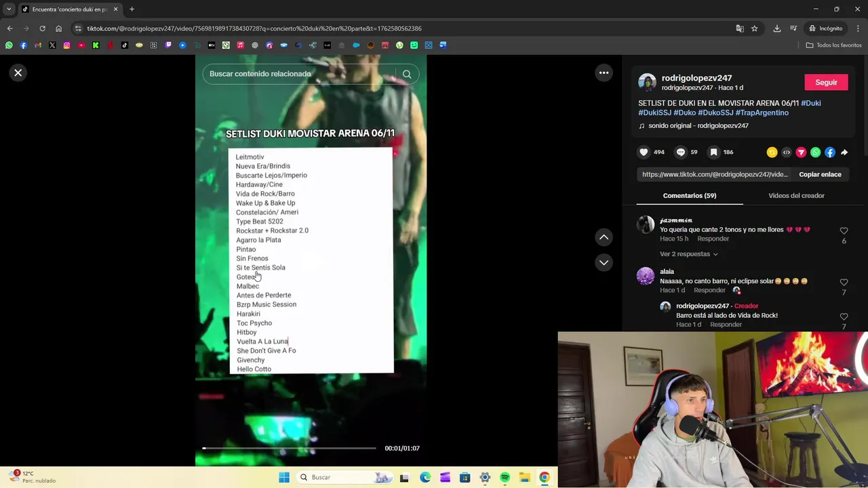Open more share options arrow

click(x=844, y=152)
